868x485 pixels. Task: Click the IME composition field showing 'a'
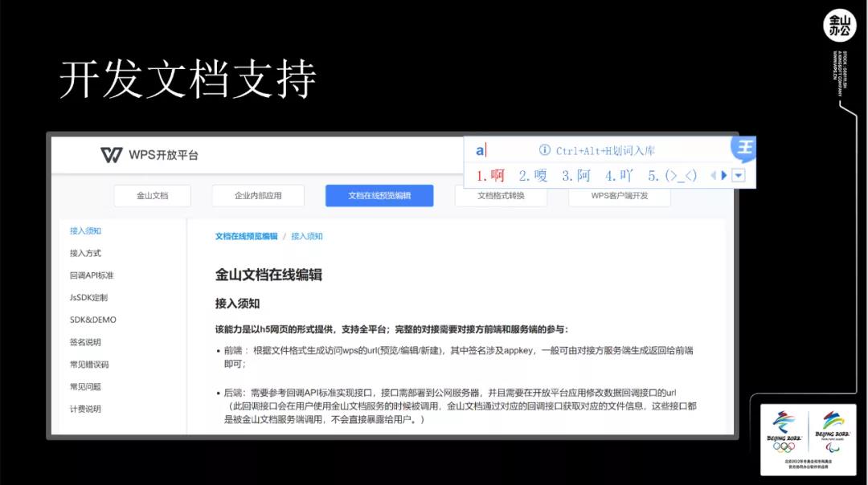click(x=481, y=150)
